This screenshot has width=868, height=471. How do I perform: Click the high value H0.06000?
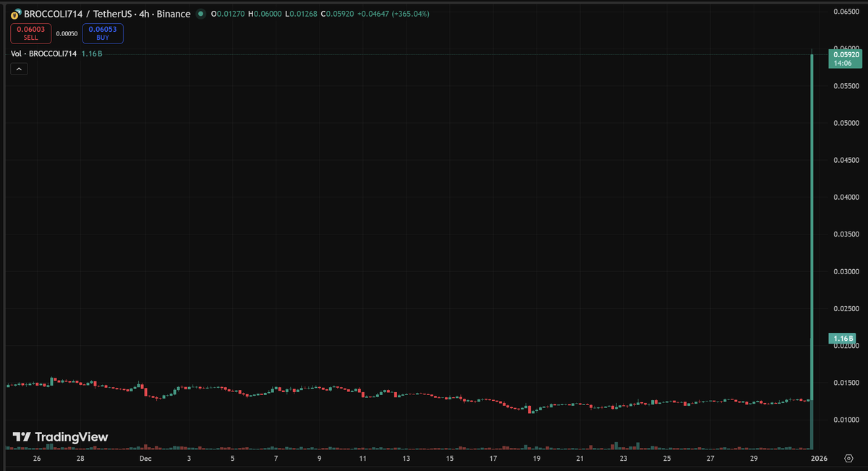pyautogui.click(x=265, y=14)
